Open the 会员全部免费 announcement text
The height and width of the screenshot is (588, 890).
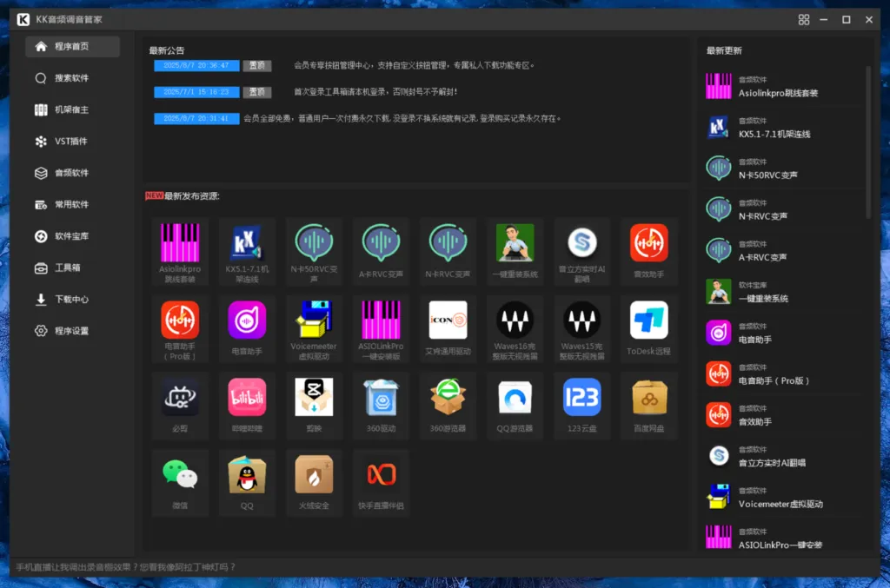(x=402, y=118)
